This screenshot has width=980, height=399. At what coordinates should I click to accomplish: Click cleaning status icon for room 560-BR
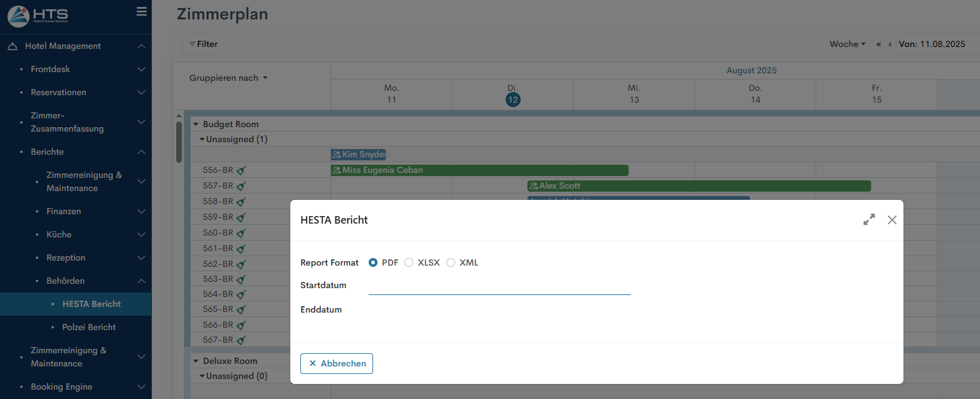[x=241, y=233]
